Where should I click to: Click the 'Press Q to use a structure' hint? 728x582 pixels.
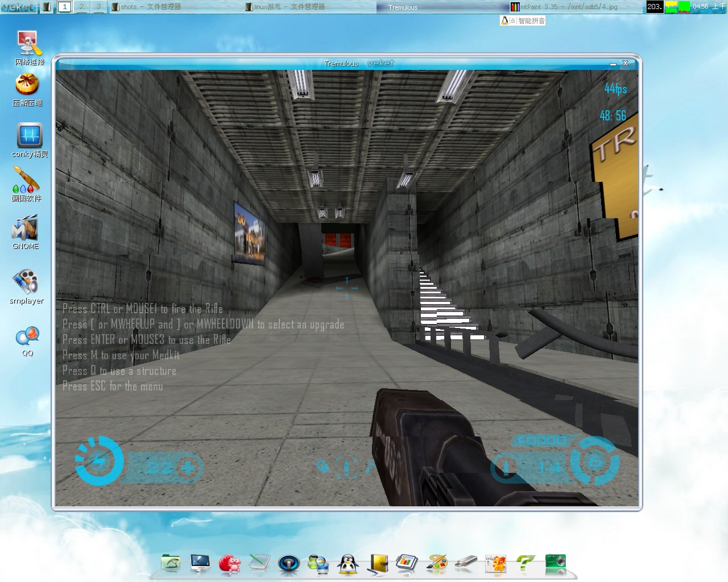pyautogui.click(x=119, y=371)
